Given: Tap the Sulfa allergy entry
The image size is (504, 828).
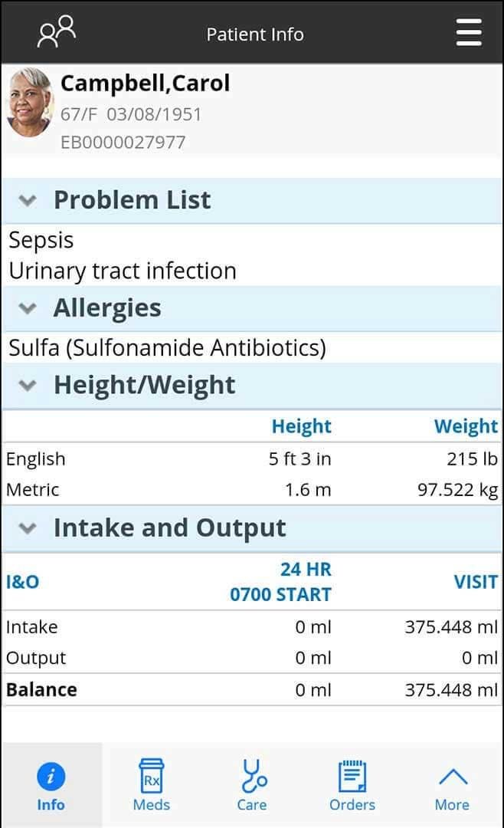Looking at the screenshot, I should point(167,348).
